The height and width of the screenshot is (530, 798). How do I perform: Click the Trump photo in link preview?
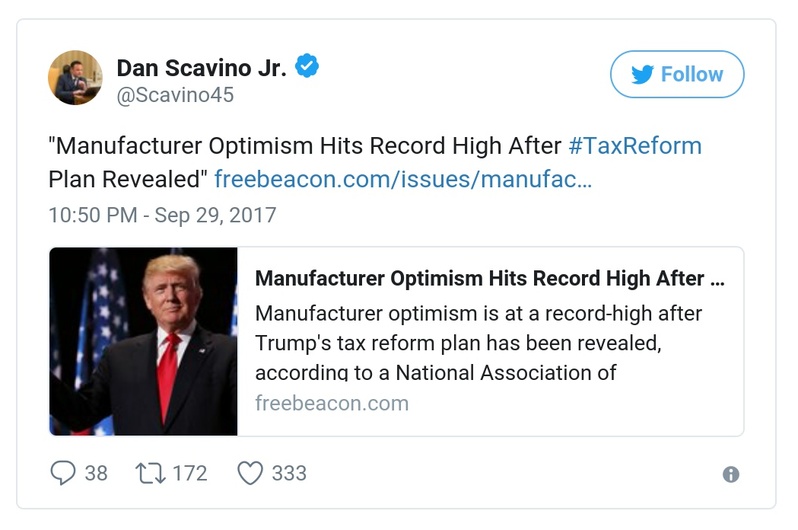[143, 341]
